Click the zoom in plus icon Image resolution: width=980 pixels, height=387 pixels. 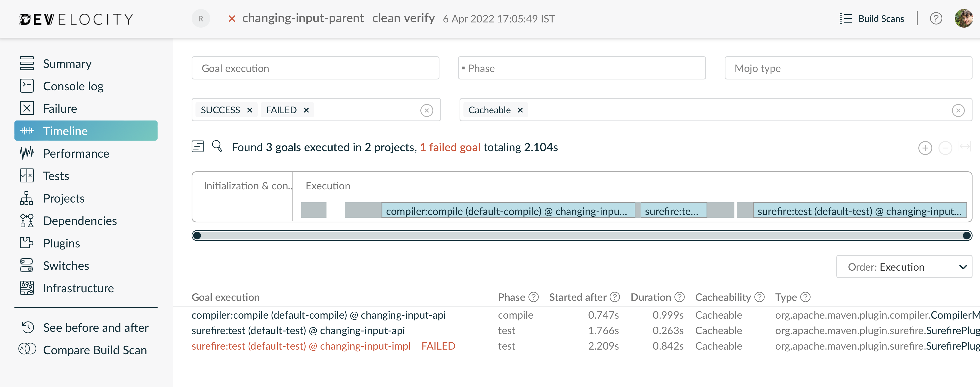pyautogui.click(x=925, y=148)
